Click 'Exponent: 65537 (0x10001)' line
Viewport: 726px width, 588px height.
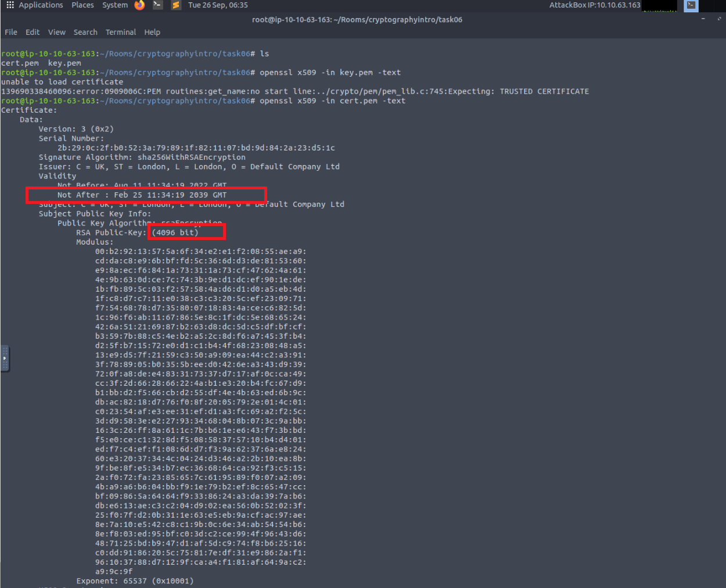point(135,581)
